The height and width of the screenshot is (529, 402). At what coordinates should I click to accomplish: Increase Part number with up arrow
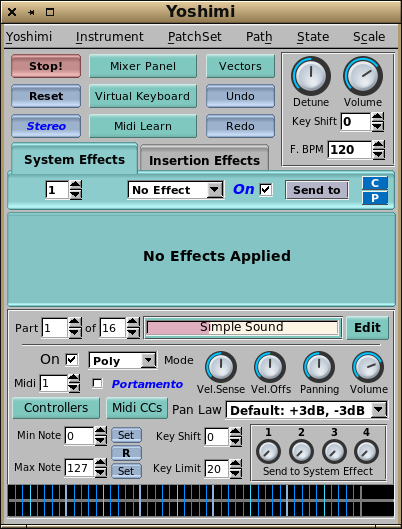pos(75,323)
